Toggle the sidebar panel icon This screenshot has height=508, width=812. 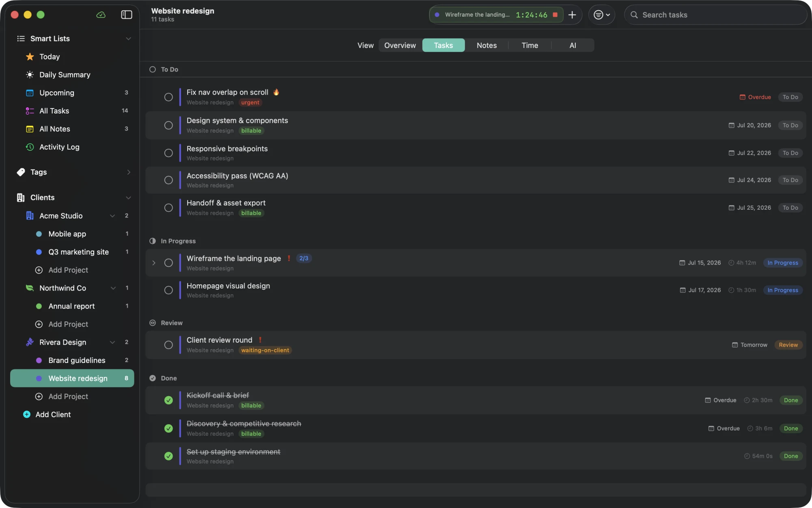click(x=127, y=15)
